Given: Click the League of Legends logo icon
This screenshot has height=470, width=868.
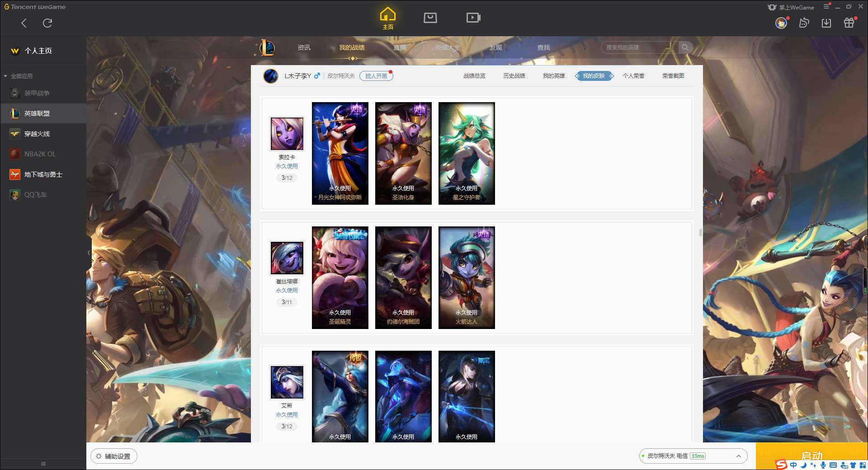Looking at the screenshot, I should (x=267, y=47).
